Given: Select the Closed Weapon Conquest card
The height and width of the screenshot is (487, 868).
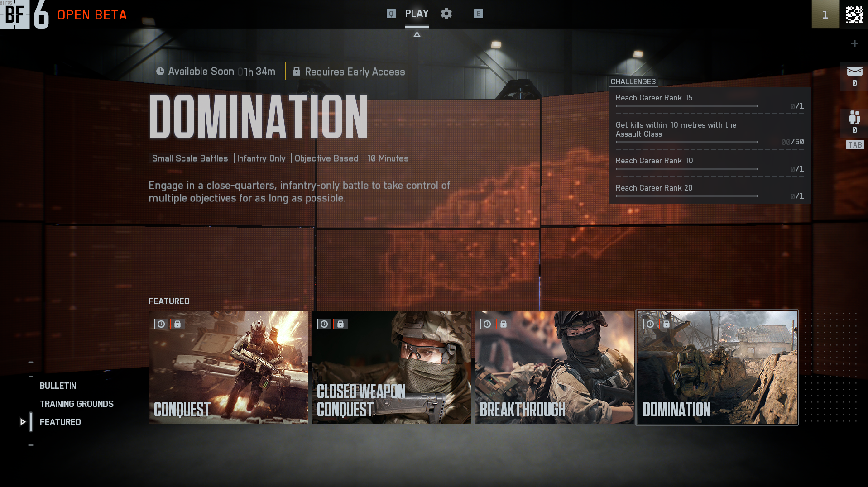Looking at the screenshot, I should click(x=391, y=368).
